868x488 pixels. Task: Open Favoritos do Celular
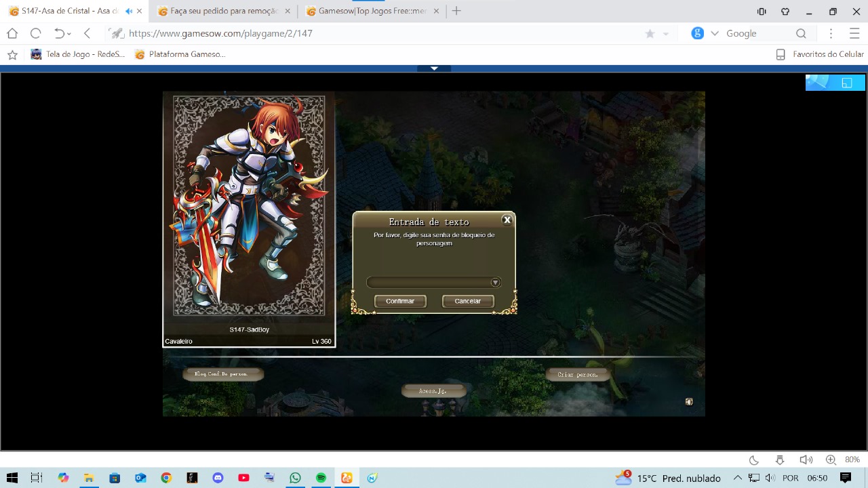pyautogui.click(x=820, y=54)
